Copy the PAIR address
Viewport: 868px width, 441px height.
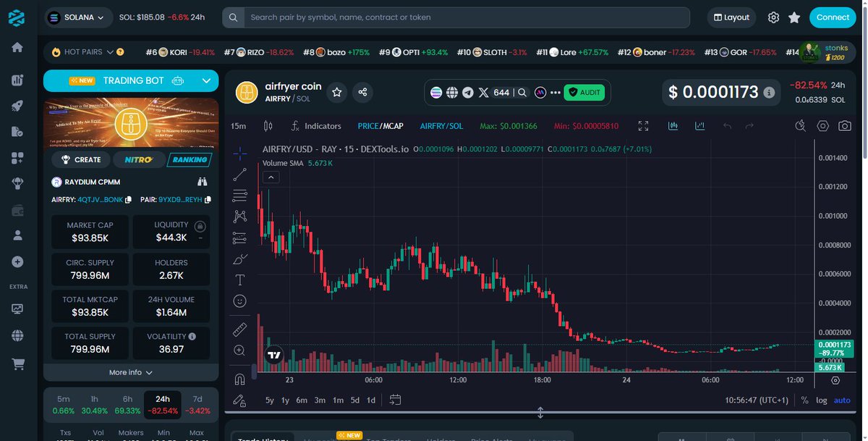click(208, 199)
